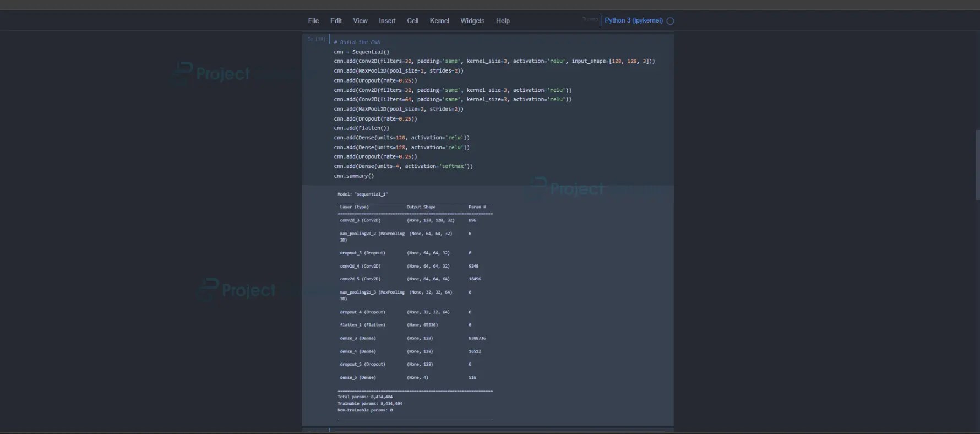The image size is (980, 434).
Task: Click the '(None, 4)' output shape
Action: click(x=417, y=378)
